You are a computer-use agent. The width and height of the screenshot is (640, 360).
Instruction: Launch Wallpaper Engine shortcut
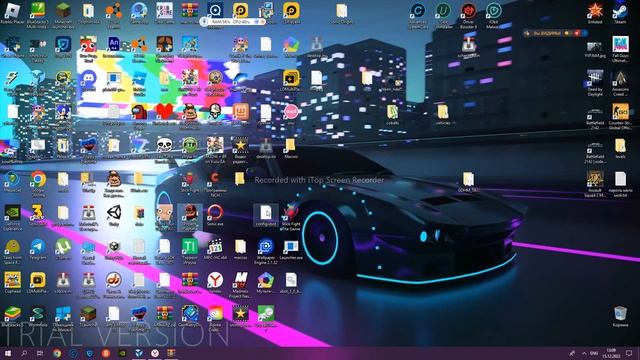[266, 247]
